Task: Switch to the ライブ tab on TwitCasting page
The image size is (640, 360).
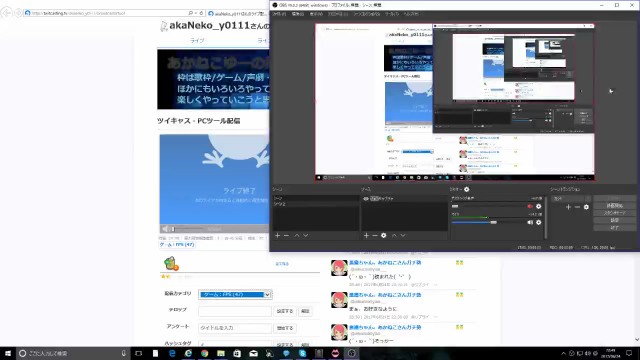Action: click(197, 41)
